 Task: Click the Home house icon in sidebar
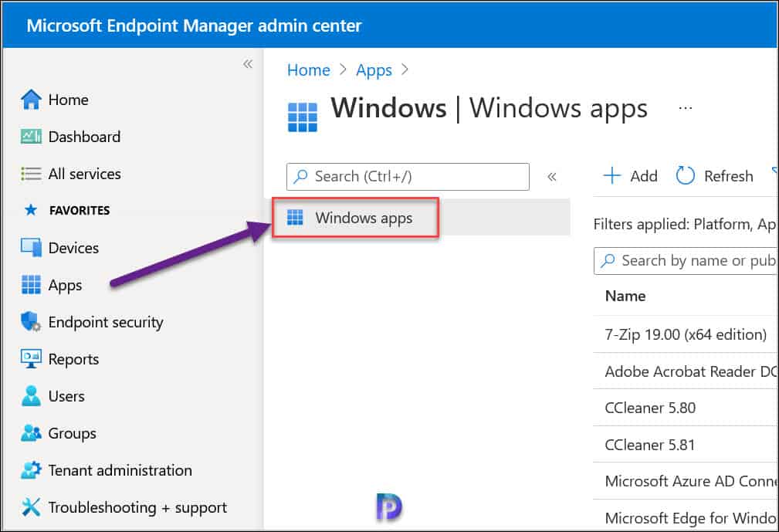click(31, 100)
